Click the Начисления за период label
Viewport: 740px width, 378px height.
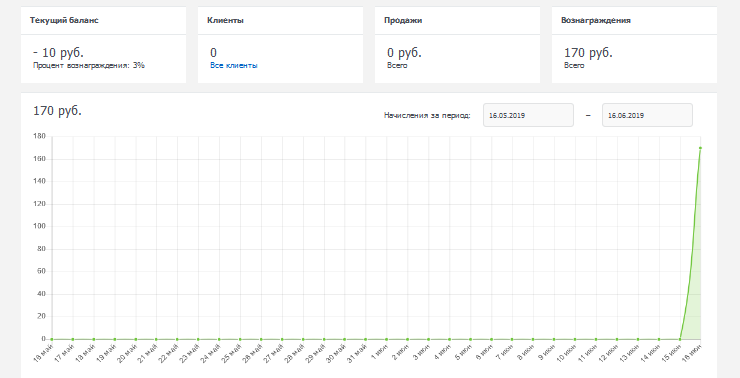click(x=427, y=116)
